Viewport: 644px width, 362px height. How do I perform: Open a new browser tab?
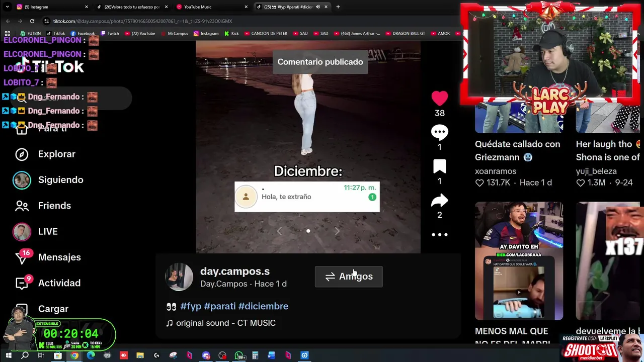point(338,7)
